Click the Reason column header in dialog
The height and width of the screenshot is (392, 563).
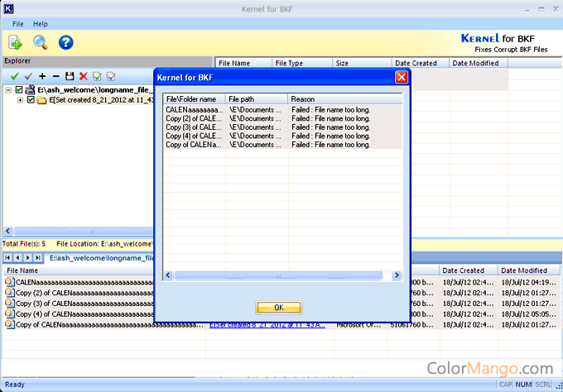[344, 99]
